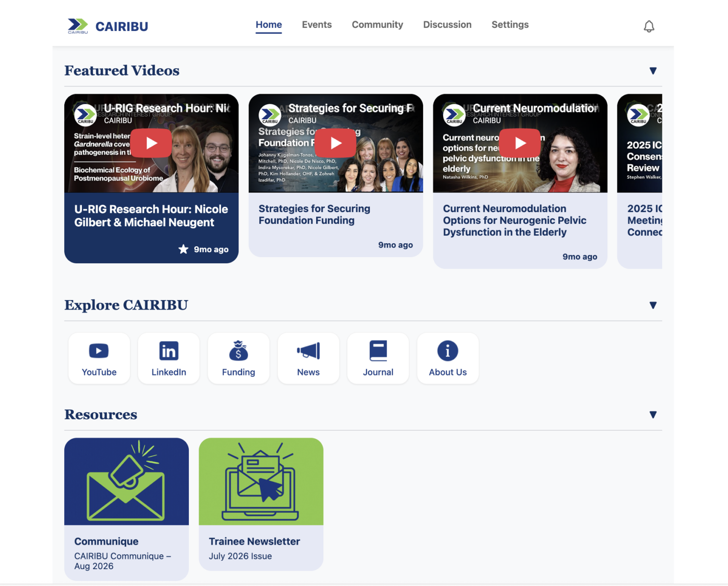Click CAIRIBU channel avatar on Strategies video
This screenshot has height=586, width=728.
(x=270, y=115)
